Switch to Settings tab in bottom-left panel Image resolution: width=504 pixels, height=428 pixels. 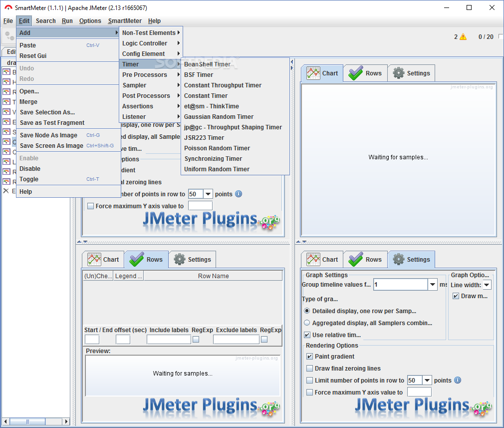193,260
